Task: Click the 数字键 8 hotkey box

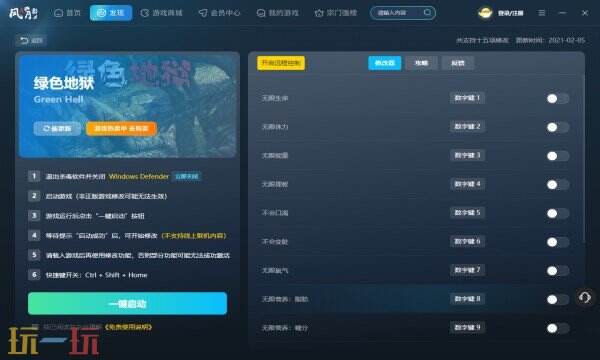Action: point(467,299)
